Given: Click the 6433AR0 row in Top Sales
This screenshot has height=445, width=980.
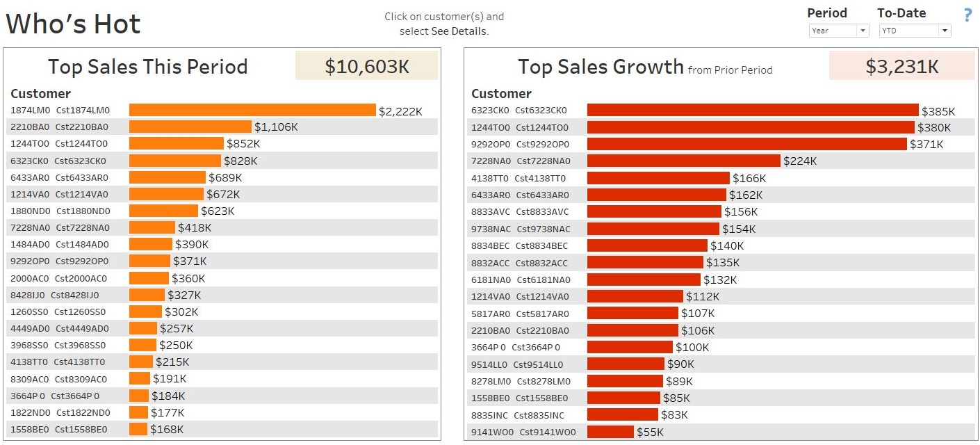Looking at the screenshot, I should 222,177.
